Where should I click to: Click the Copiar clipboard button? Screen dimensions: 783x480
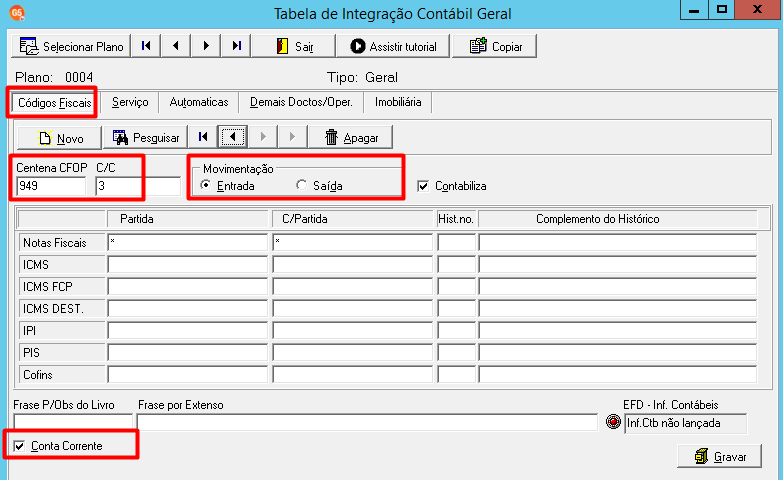pos(494,46)
